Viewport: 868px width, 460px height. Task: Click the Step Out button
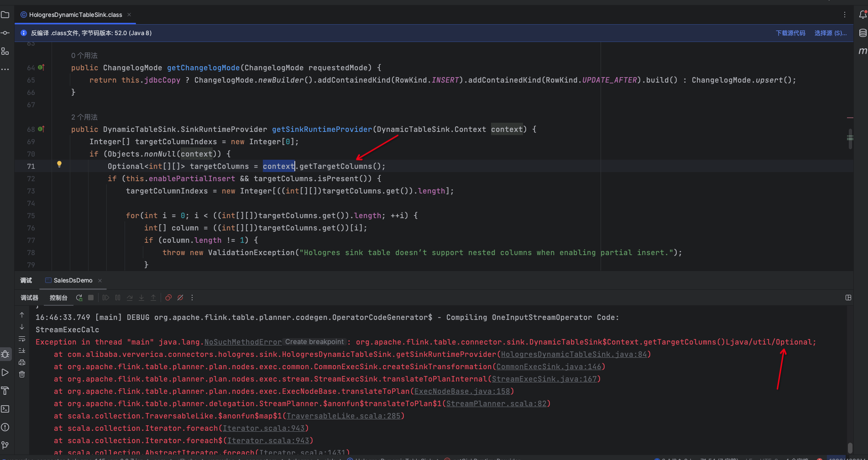[x=153, y=298]
